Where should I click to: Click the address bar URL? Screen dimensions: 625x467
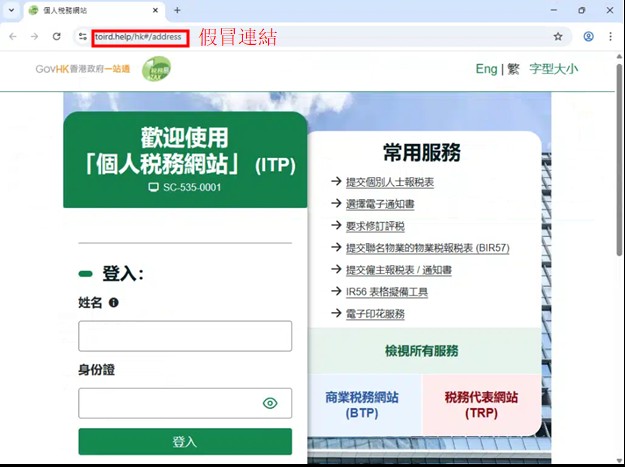click(138, 37)
